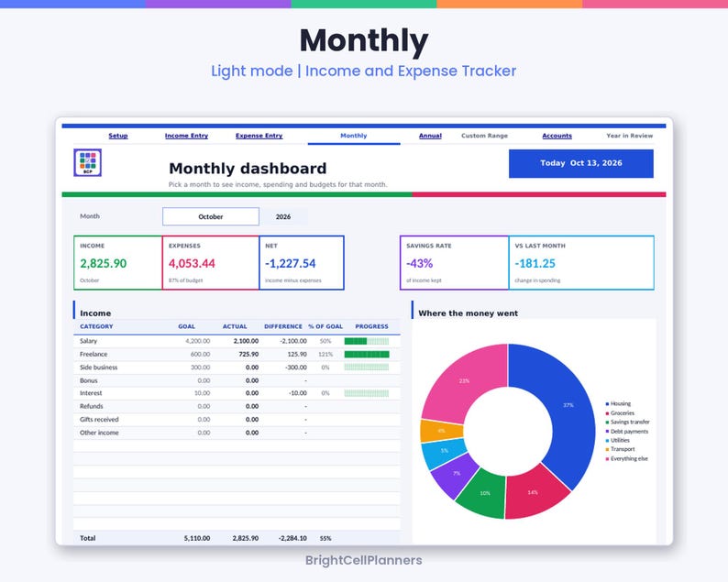728x582 pixels.
Task: Click the Refunds category cell
Action: coord(91,406)
